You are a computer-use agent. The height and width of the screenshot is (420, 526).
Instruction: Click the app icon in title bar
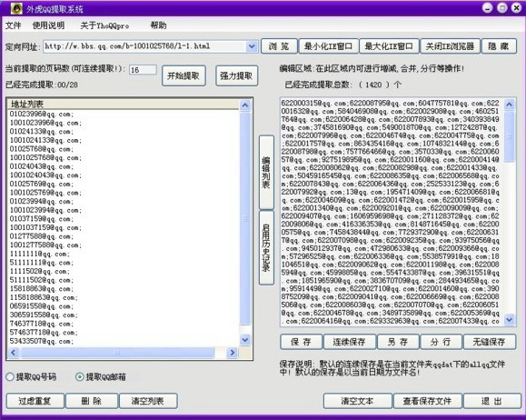click(x=16, y=8)
